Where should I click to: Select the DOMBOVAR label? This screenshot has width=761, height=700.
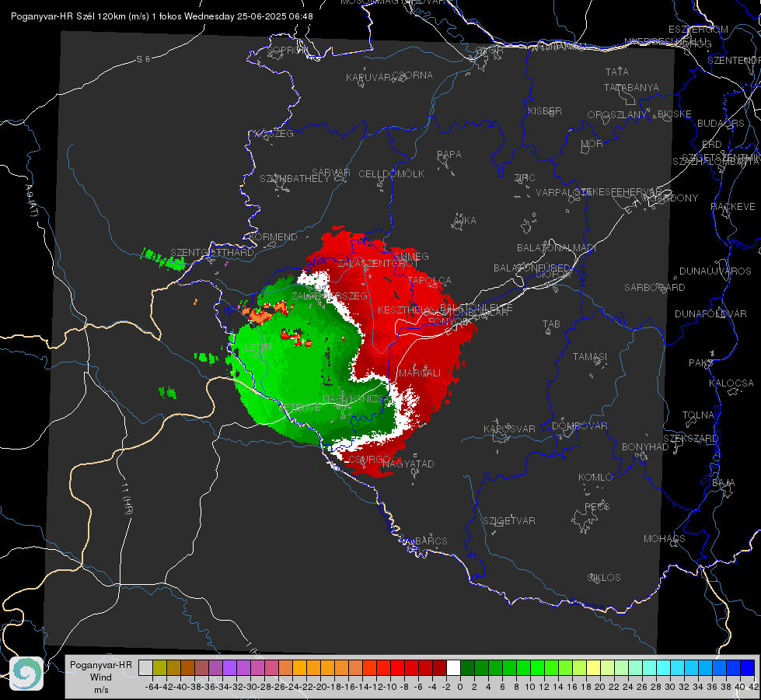click(579, 426)
